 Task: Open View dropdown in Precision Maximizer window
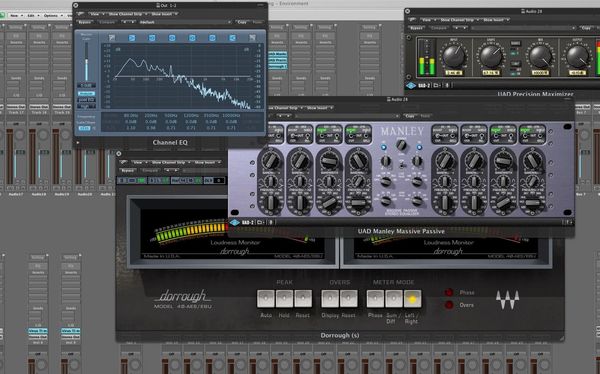pos(428,20)
